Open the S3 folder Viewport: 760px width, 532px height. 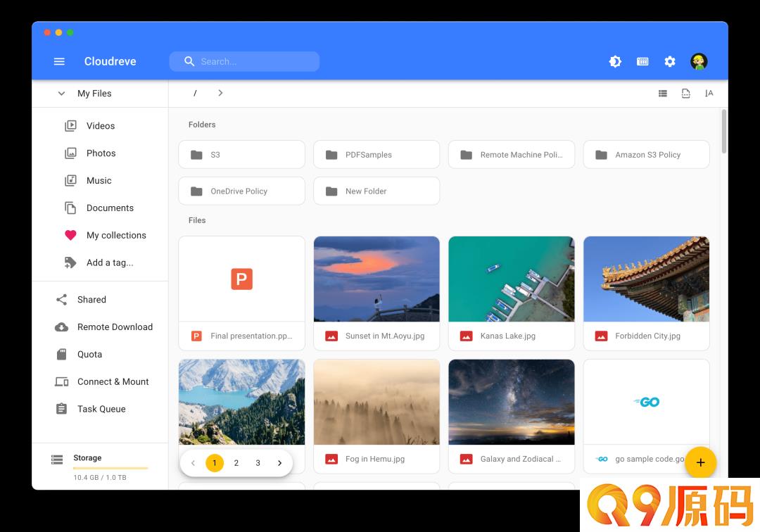point(242,155)
